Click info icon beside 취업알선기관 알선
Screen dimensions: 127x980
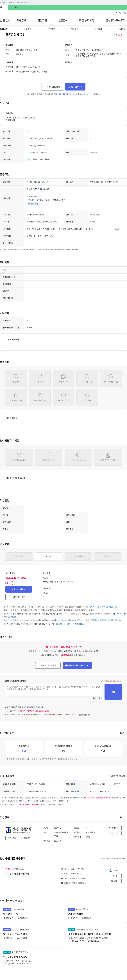pos(71,746)
